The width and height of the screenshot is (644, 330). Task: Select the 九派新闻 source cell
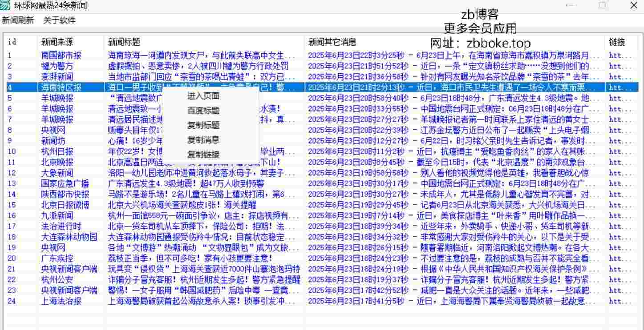[x=57, y=216]
